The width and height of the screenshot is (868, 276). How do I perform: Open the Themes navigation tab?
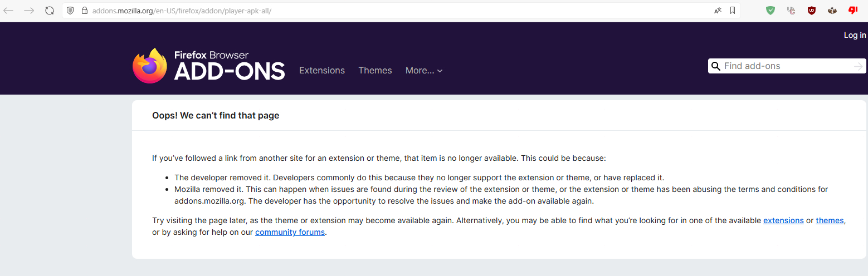[x=375, y=71]
